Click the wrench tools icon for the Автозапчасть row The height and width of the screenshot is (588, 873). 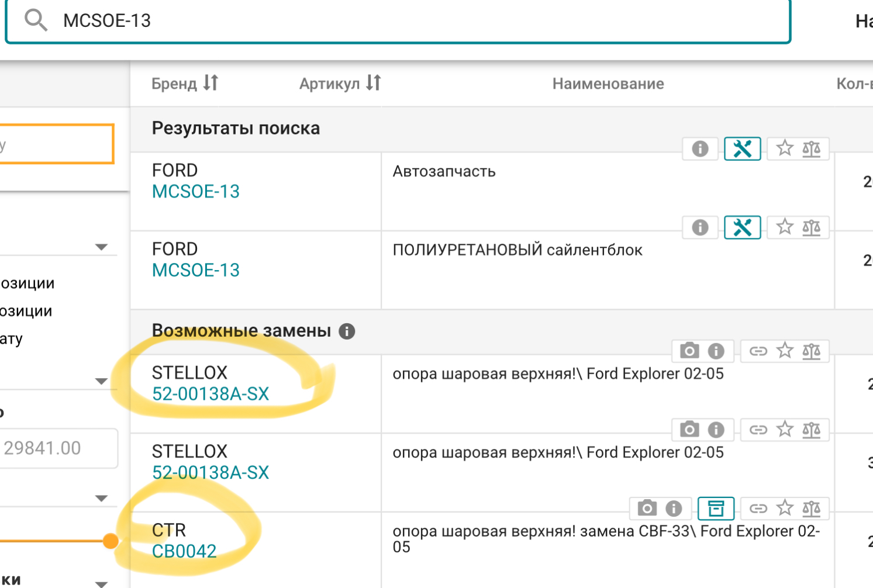pos(742,149)
